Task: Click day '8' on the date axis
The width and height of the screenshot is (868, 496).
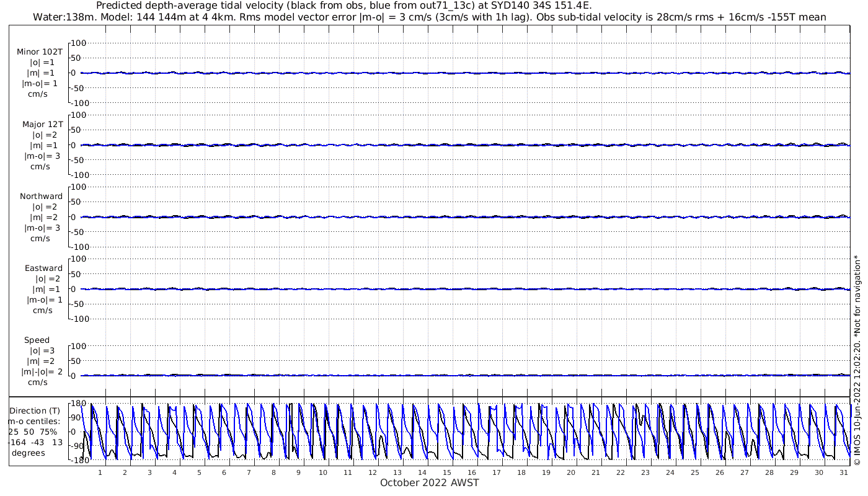Action: tap(273, 472)
